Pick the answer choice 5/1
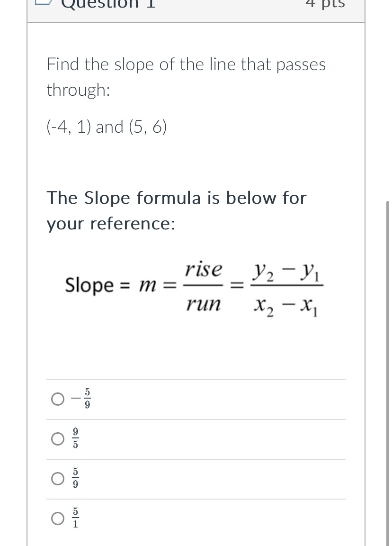 click(57, 518)
